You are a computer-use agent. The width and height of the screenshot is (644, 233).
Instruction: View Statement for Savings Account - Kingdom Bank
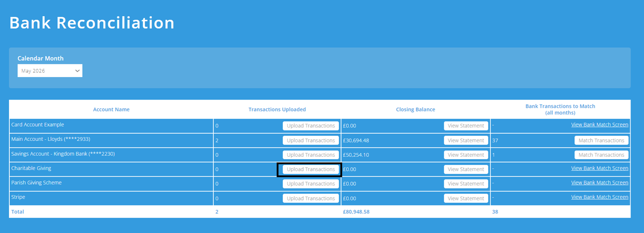point(466,155)
